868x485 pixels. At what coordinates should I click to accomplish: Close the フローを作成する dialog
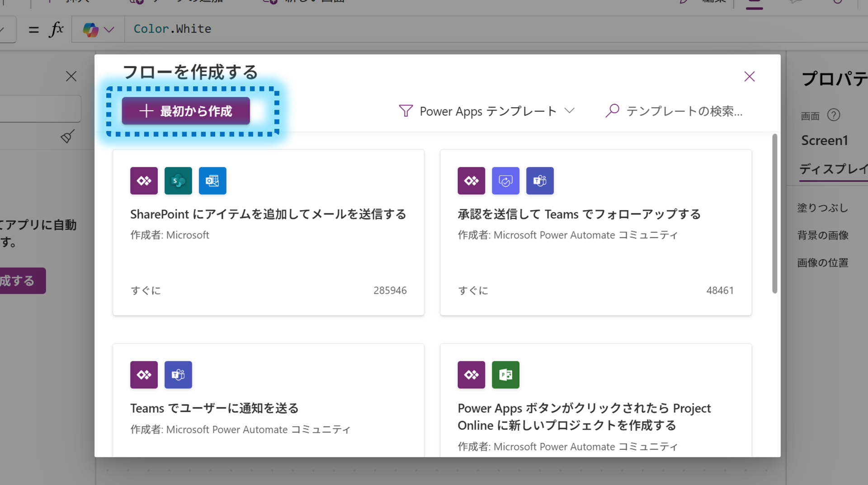(x=750, y=76)
